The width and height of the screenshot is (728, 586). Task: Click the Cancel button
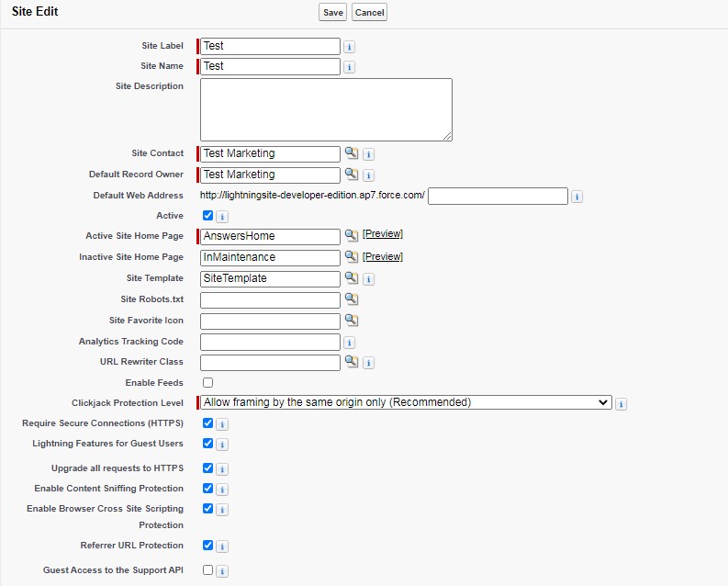pos(369,12)
